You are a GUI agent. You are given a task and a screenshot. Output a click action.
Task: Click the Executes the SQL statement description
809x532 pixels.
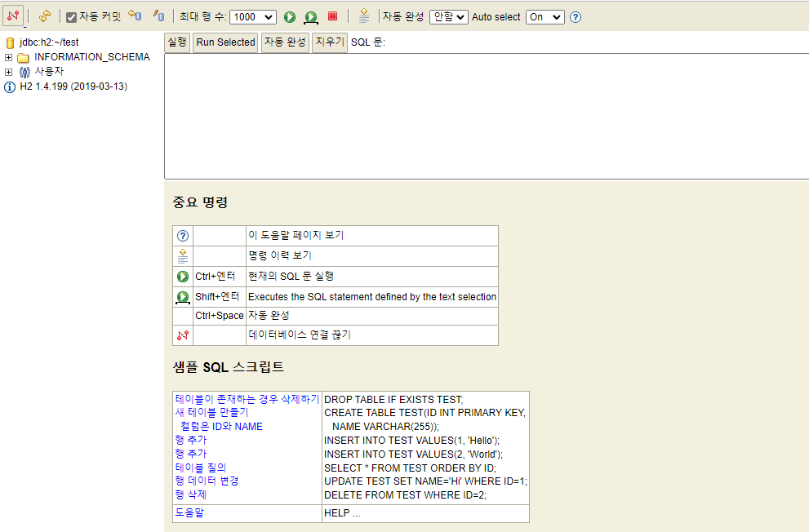coord(372,297)
